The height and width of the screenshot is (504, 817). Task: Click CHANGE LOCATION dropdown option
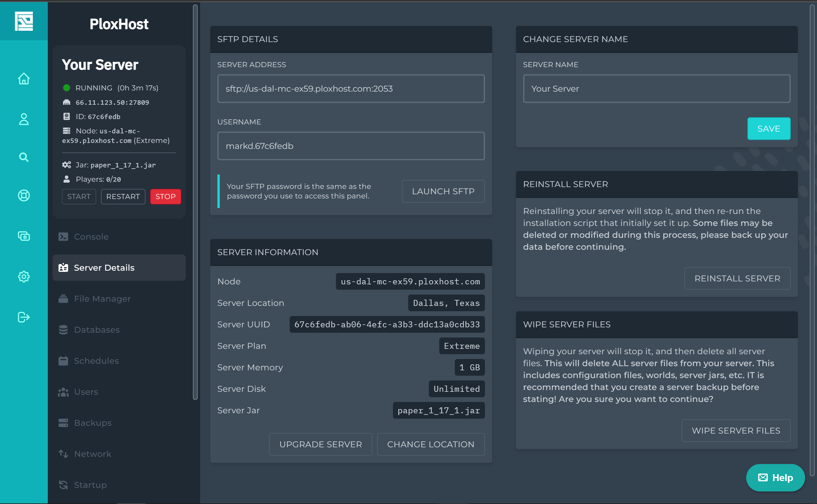point(431,444)
